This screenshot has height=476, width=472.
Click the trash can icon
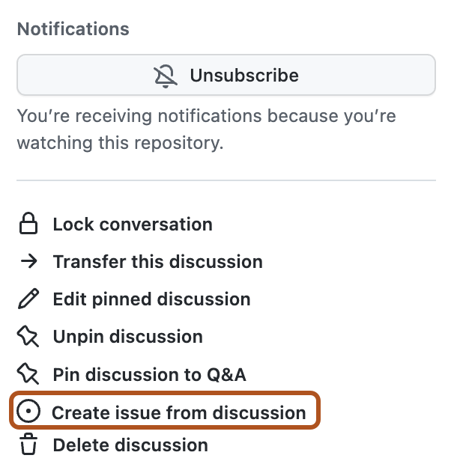[28, 445]
